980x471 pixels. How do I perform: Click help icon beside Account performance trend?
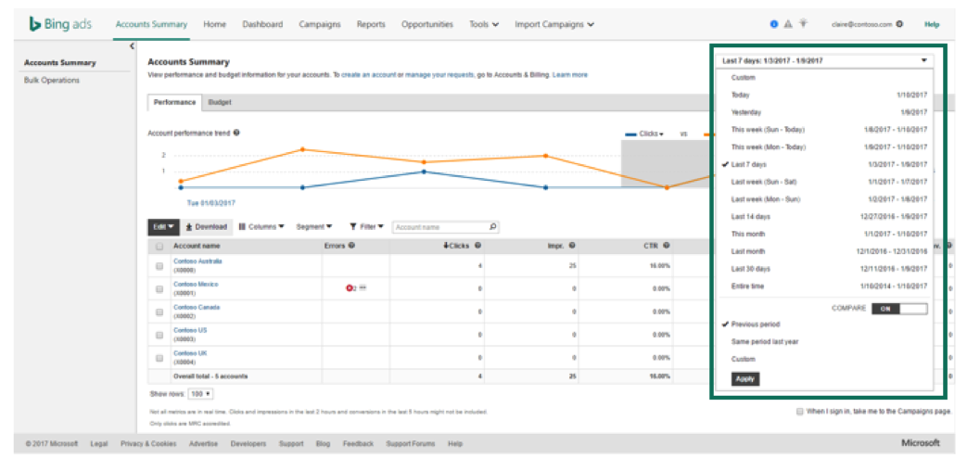236,134
